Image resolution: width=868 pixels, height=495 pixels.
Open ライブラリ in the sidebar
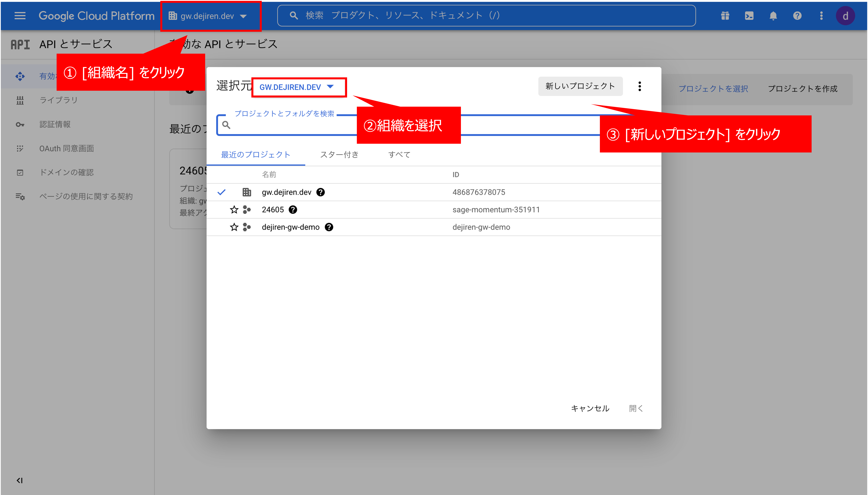point(58,100)
